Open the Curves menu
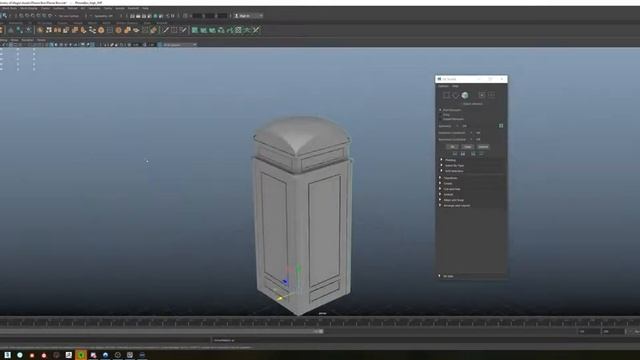The image size is (640, 360). pos(45,8)
